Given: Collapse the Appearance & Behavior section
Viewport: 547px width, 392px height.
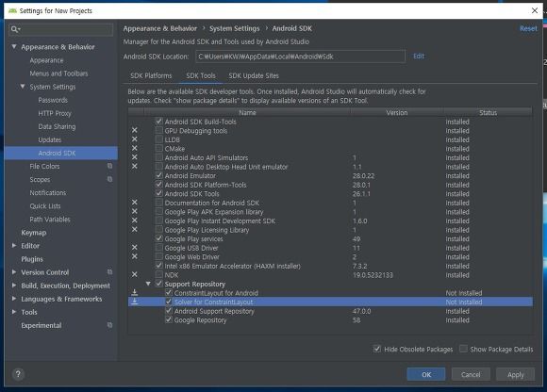Looking at the screenshot, I should coord(14,46).
